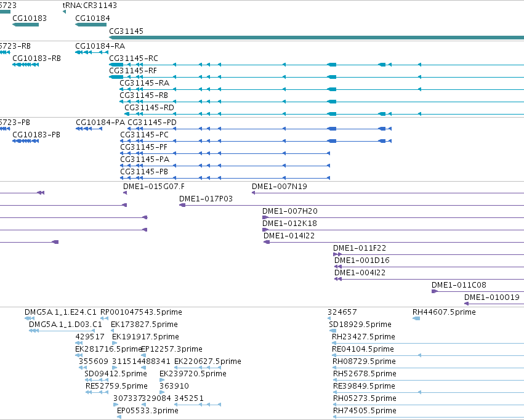524x420 pixels.
Task: Click EST EK173827.5prime
Action: (x=144, y=325)
